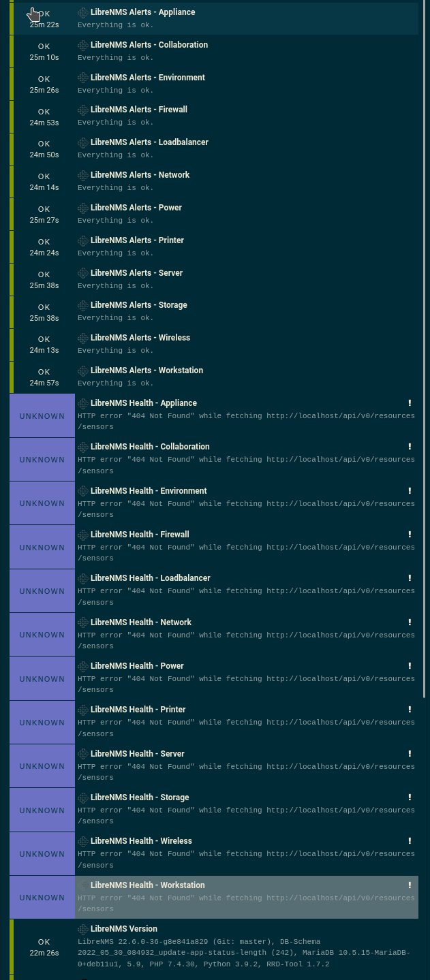Click service icon beside LibreNMS Health - Collaboration
This screenshot has width=430, height=980.
click(82, 447)
